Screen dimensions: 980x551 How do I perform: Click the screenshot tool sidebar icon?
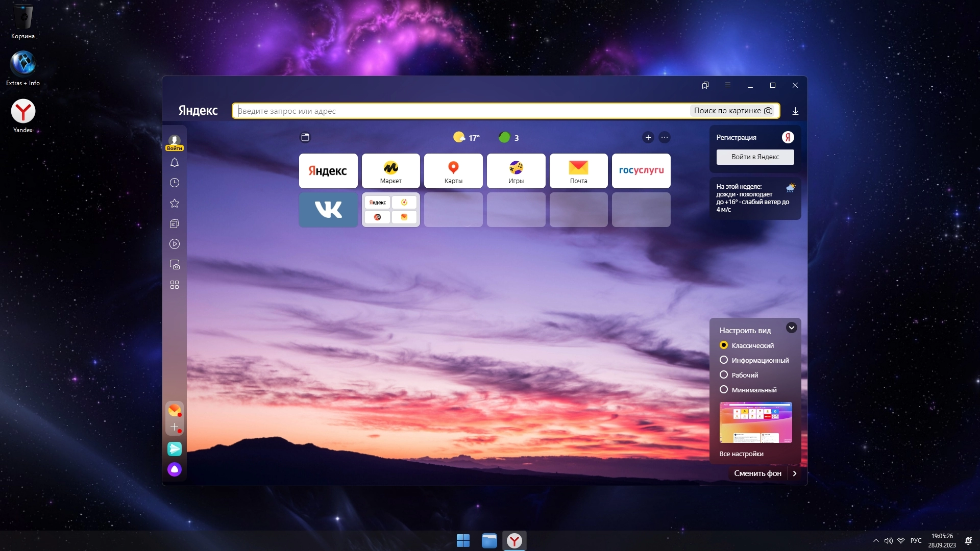pyautogui.click(x=175, y=265)
